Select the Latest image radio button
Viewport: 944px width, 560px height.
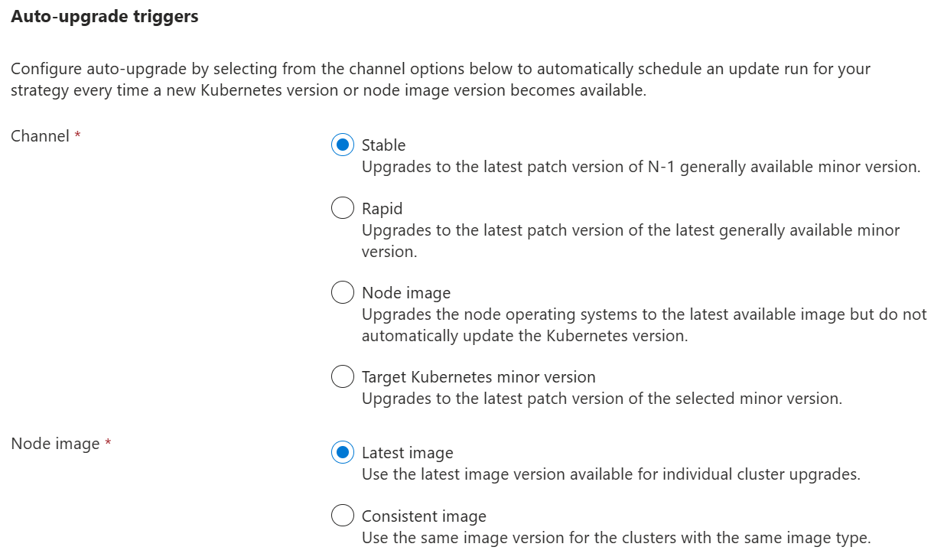point(343,452)
